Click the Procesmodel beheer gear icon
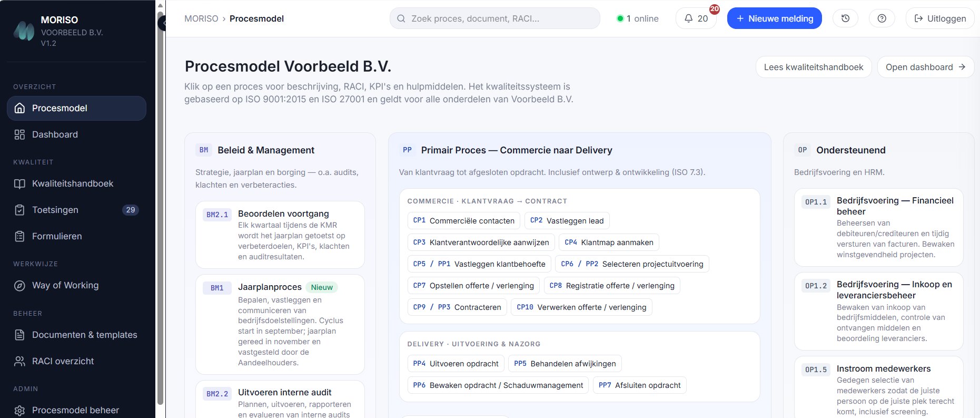 (19, 410)
